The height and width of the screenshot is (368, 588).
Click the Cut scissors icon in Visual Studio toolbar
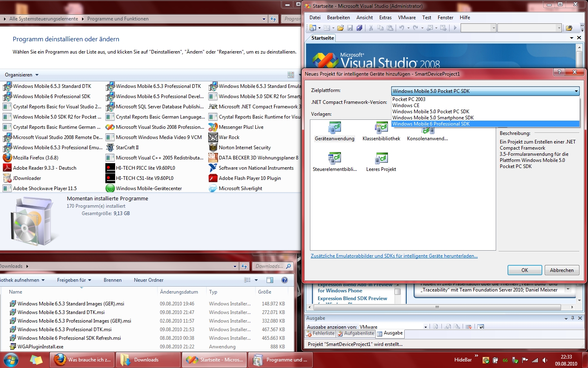click(x=371, y=28)
